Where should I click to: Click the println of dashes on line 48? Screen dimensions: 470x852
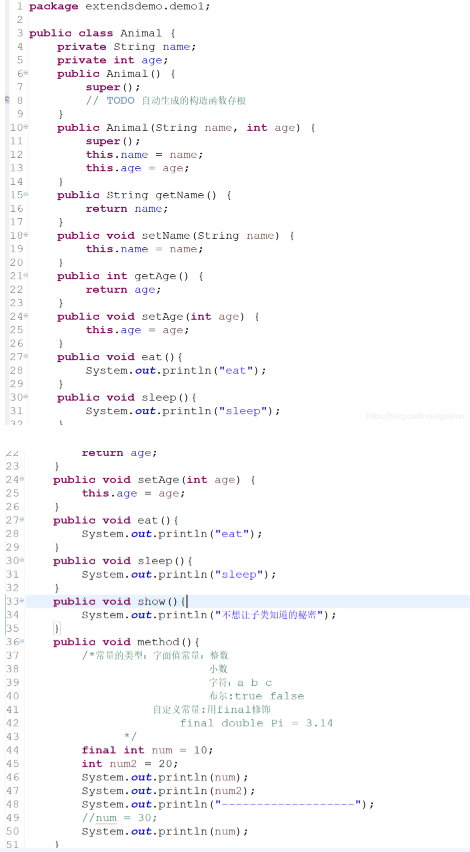pyautogui.click(x=228, y=804)
